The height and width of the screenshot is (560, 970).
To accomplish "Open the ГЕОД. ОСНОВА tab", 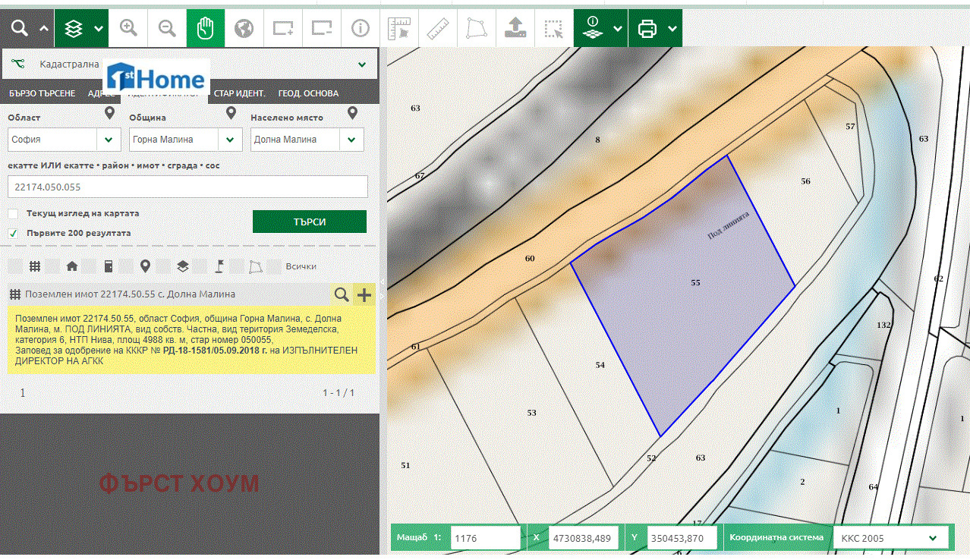I will [x=308, y=93].
